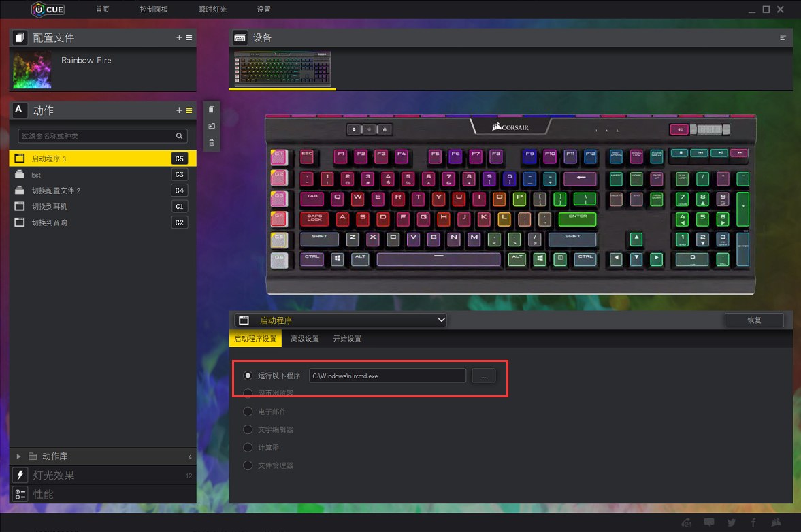Click the browse ellipsis button
The height and width of the screenshot is (532, 801).
483,376
